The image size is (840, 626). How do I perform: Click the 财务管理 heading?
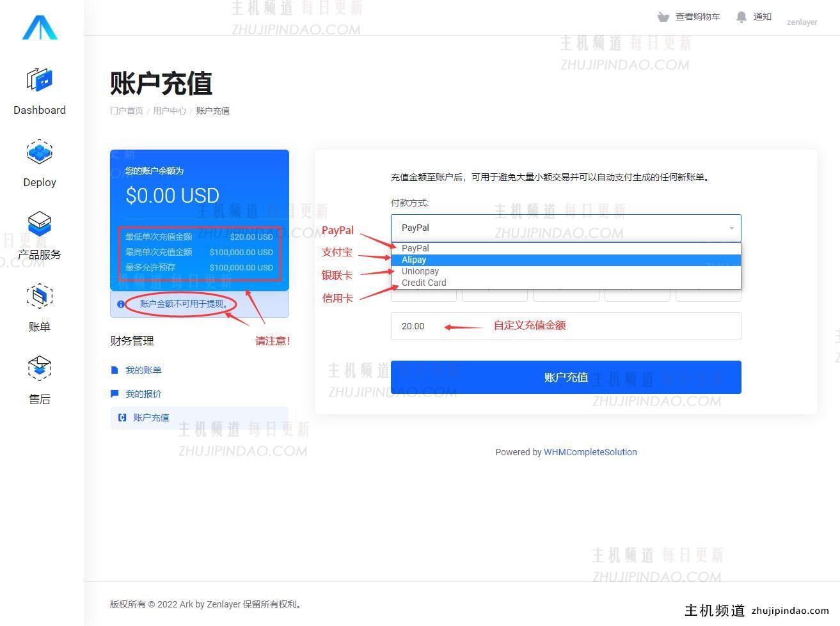[132, 341]
